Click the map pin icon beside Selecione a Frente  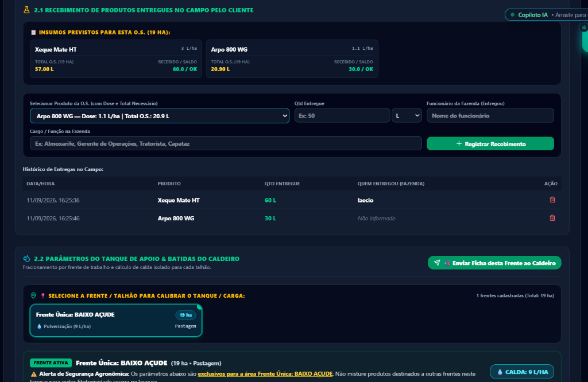pos(33,296)
